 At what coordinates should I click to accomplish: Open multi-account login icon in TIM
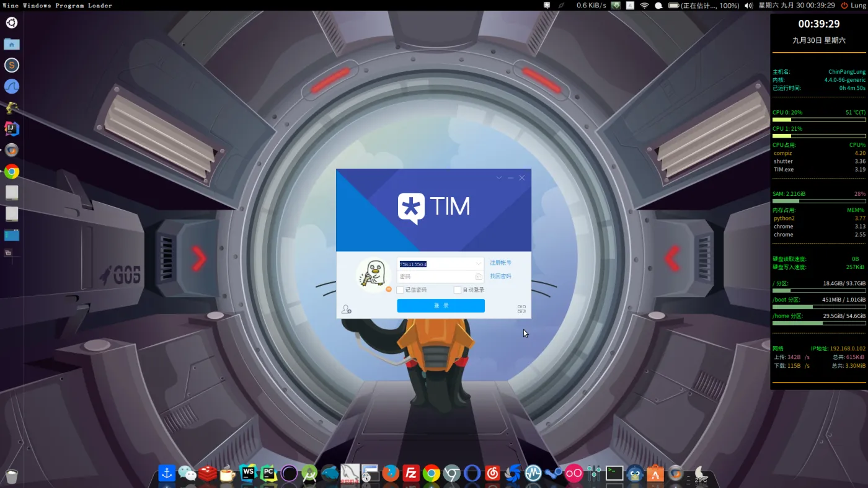[346, 309]
